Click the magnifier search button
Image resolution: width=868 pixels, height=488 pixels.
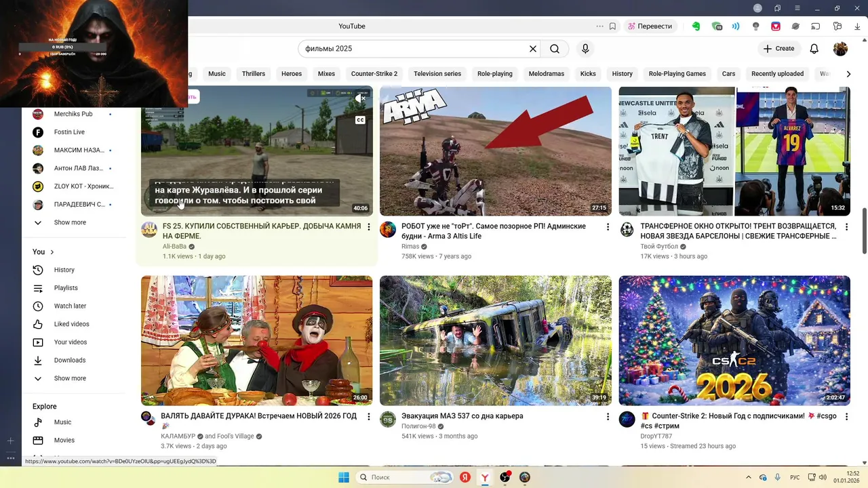point(555,49)
